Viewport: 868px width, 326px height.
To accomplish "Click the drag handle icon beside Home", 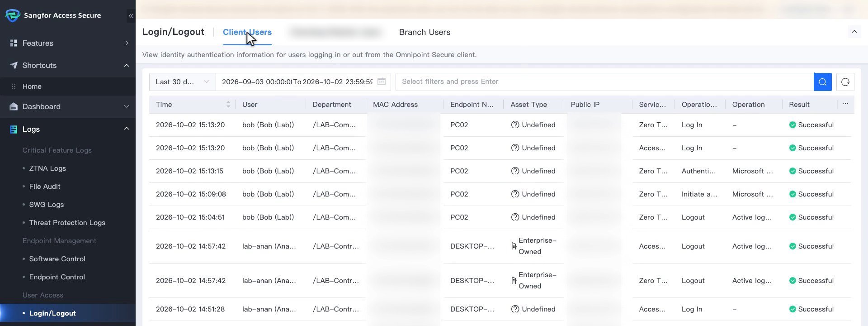I will [14, 86].
